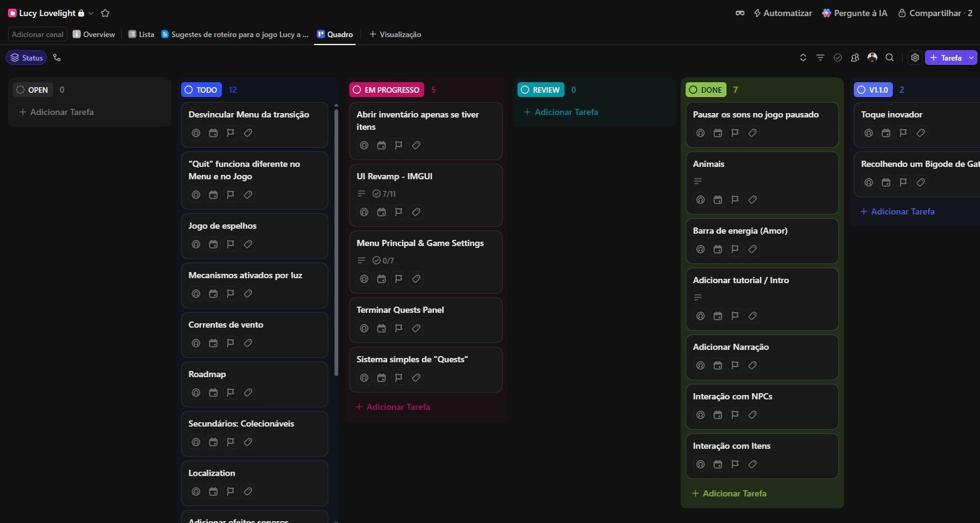Screen dimensions: 980x523
Task: Set due date on Pausar os sons card
Action: pyautogui.click(x=718, y=133)
